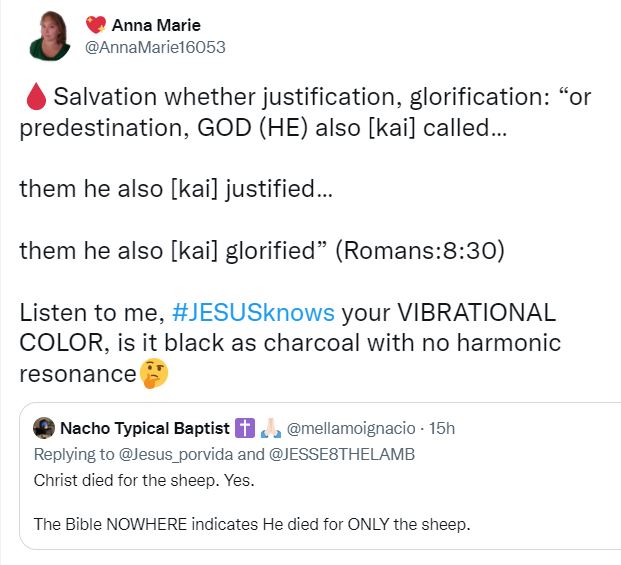Click the 15h timestamp on quoted tweet
The width and height of the screenshot is (621, 565).
pyautogui.click(x=441, y=429)
